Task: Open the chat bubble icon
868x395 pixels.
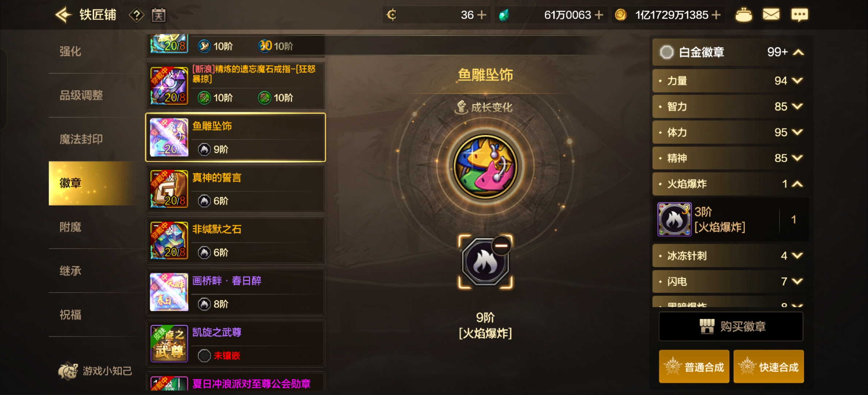Action: click(799, 15)
